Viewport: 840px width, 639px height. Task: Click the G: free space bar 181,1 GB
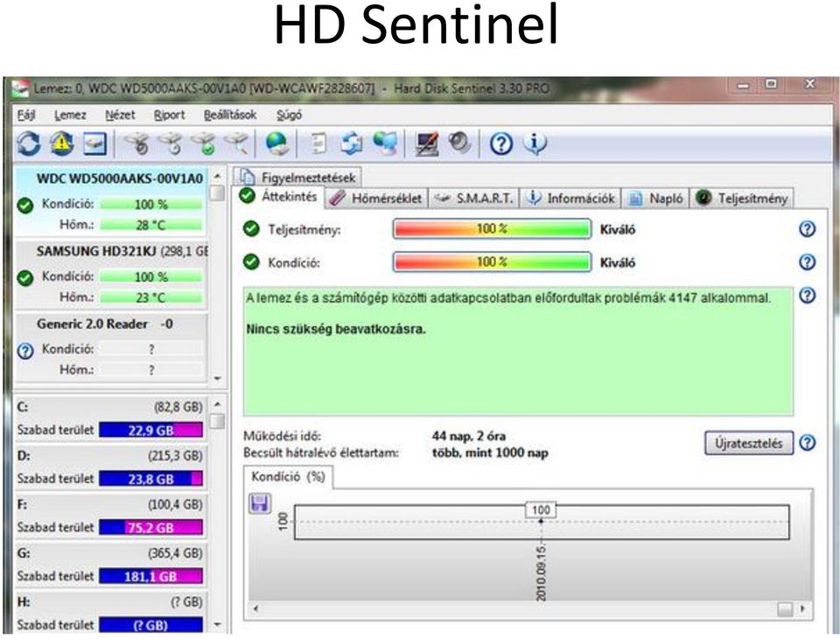pyautogui.click(x=151, y=576)
